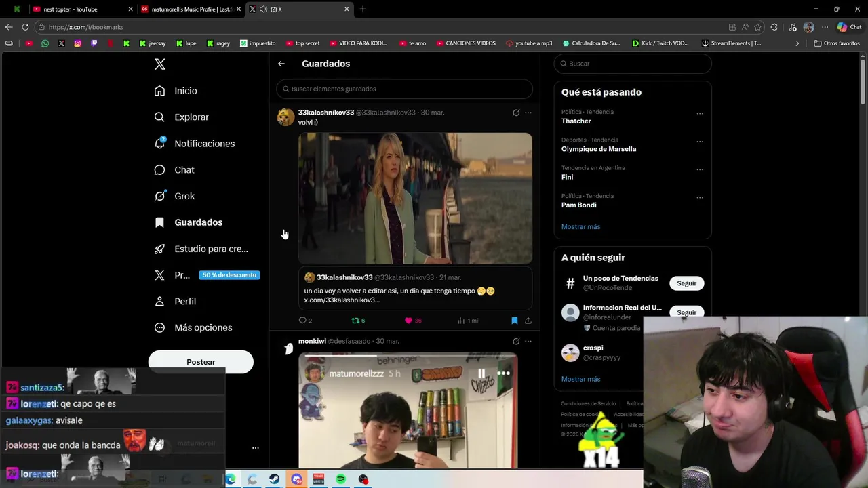The height and width of the screenshot is (488, 868).
Task: Open the youtube a mp3 bookmark
Action: (x=529, y=43)
